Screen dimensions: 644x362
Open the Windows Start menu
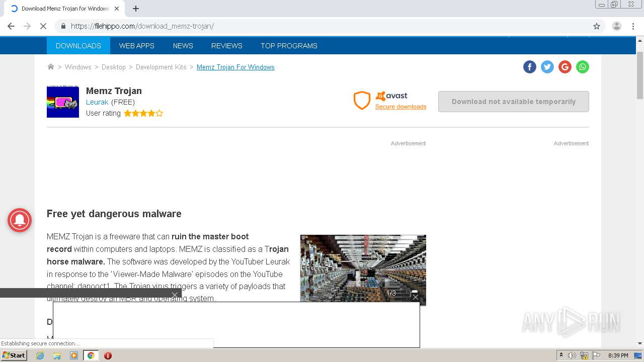point(14,355)
